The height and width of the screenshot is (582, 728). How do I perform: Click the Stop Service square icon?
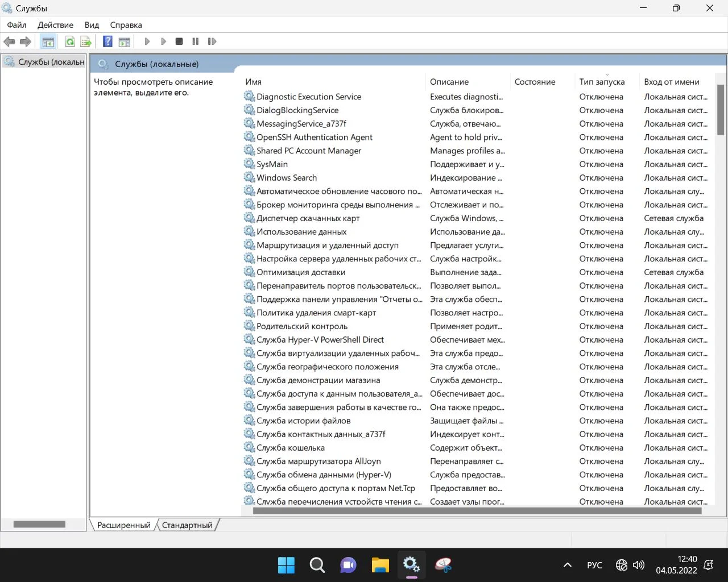(179, 41)
